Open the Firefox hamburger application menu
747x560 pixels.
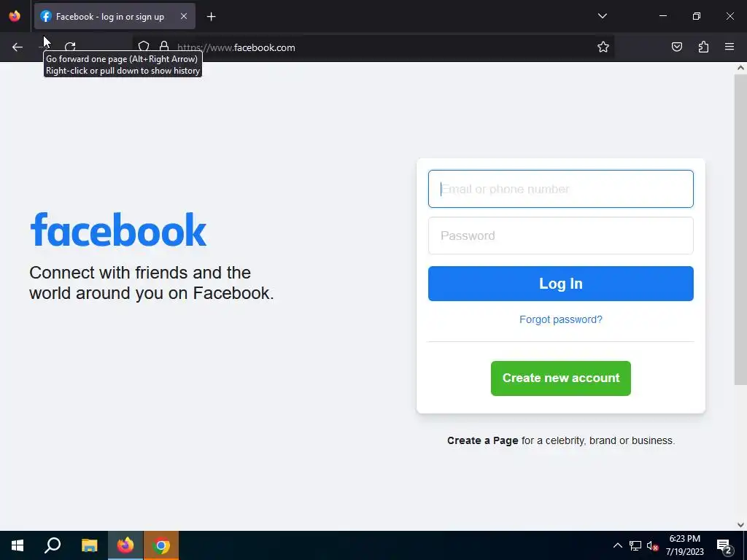729,47
